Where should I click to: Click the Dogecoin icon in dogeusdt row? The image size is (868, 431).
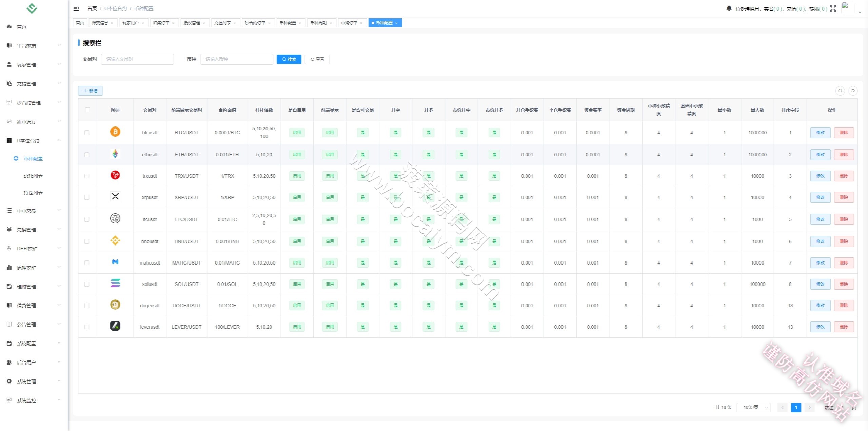(115, 305)
